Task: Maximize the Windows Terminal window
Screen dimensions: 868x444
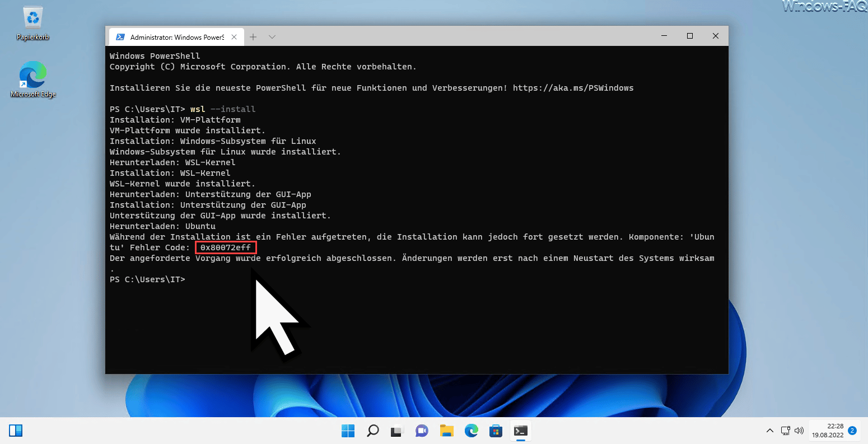Action: pyautogui.click(x=690, y=36)
